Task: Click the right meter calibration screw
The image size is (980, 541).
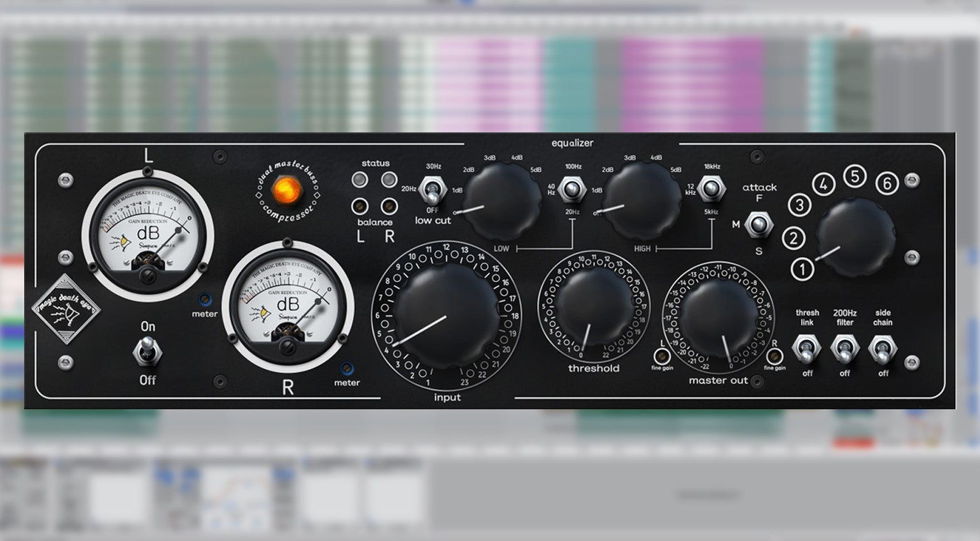Action: coord(347,368)
